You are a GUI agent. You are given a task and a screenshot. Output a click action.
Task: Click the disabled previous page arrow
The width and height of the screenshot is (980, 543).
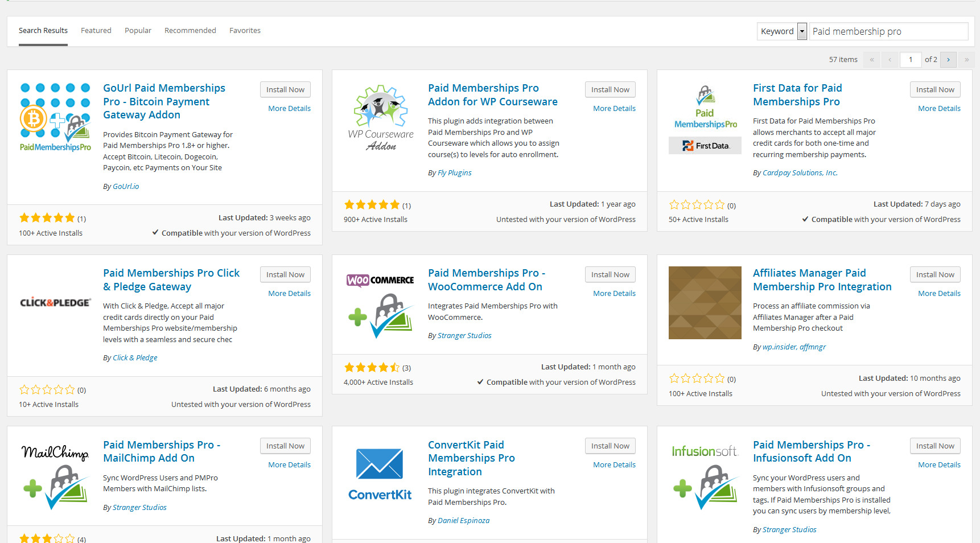pyautogui.click(x=890, y=59)
